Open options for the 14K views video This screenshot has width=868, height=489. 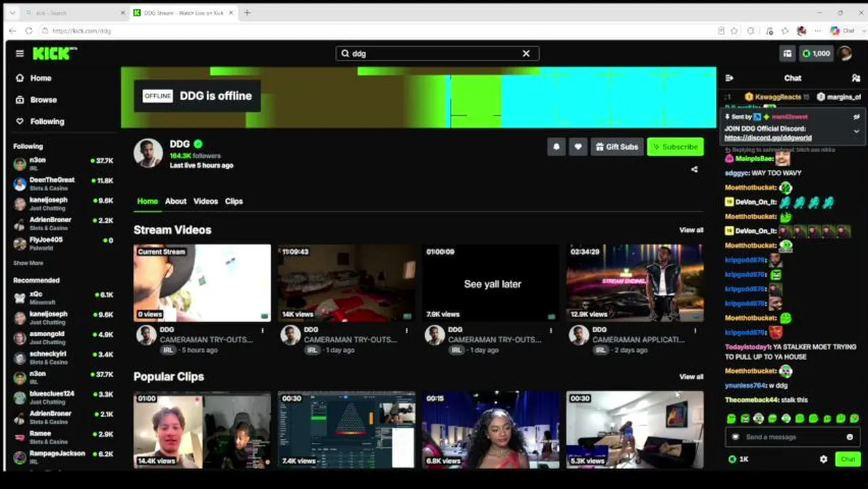407,331
